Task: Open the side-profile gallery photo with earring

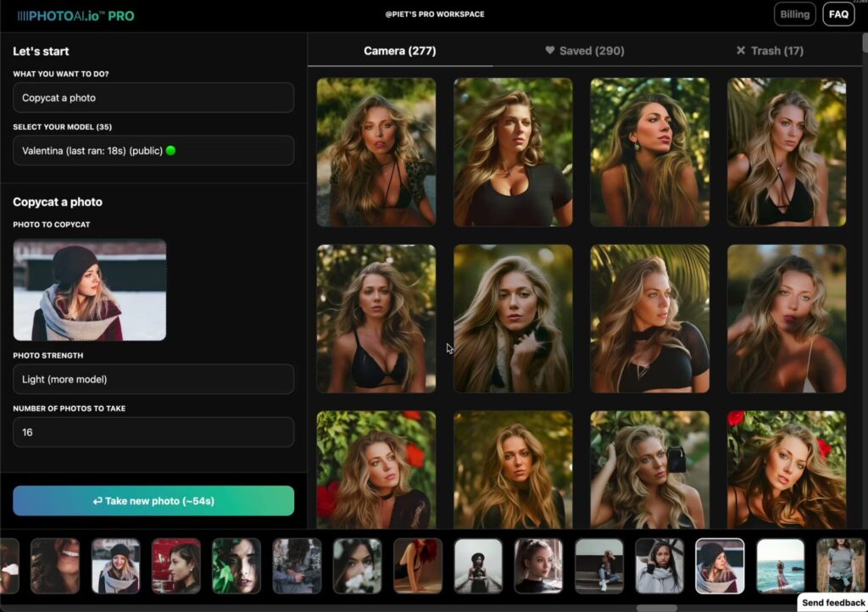Action: [650, 153]
